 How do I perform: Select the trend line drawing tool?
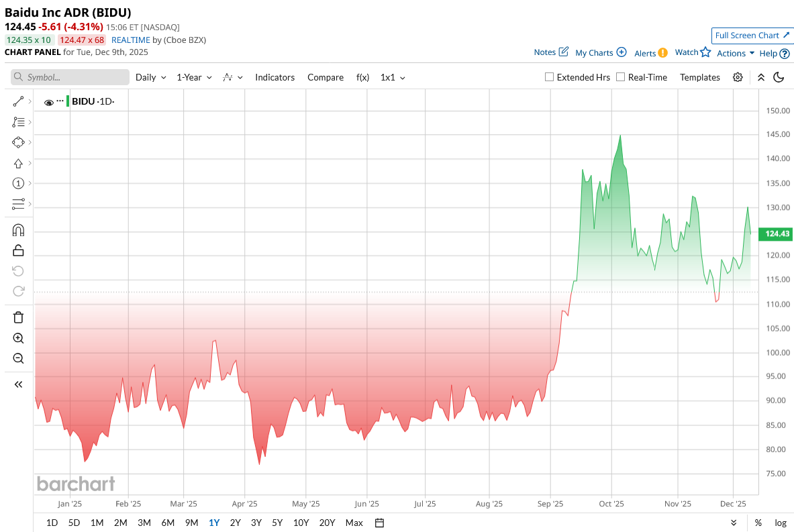(x=18, y=102)
